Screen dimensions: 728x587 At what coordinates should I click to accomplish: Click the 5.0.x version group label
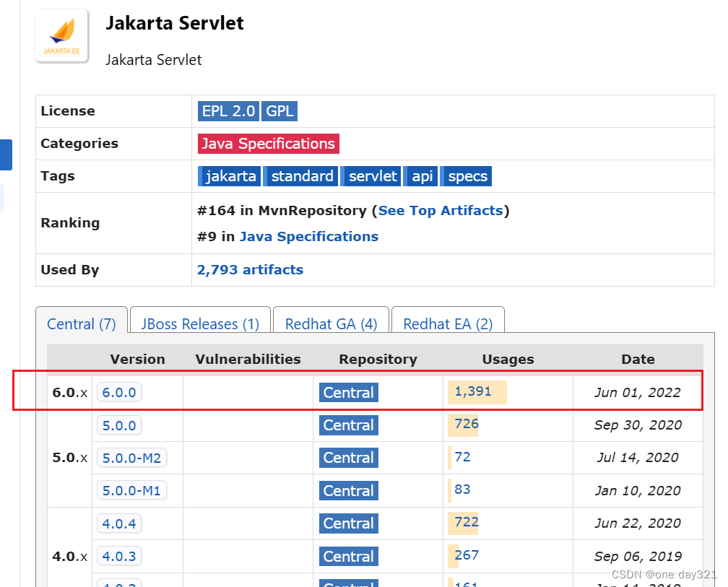[x=69, y=458]
